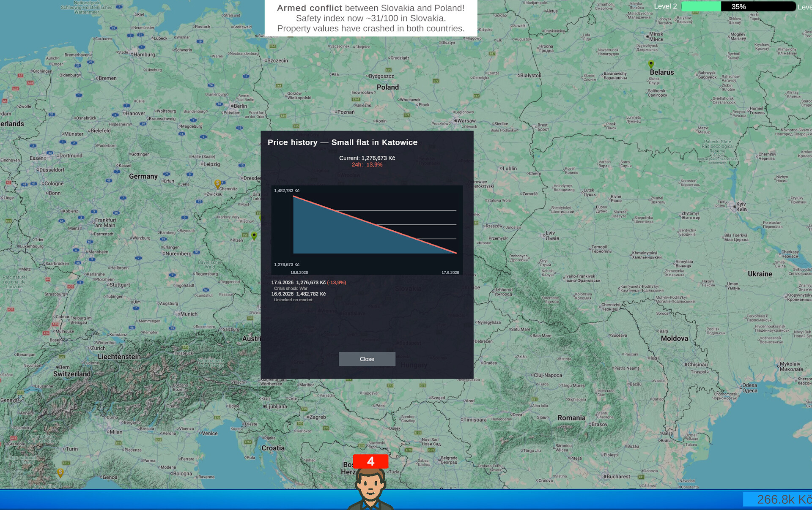Screen dimensions: 812x510
Task: Click the Munich city label on map
Action: pos(188,314)
